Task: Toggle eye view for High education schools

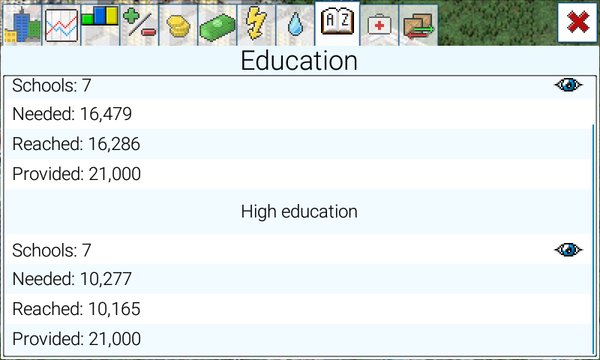Action: coord(568,250)
